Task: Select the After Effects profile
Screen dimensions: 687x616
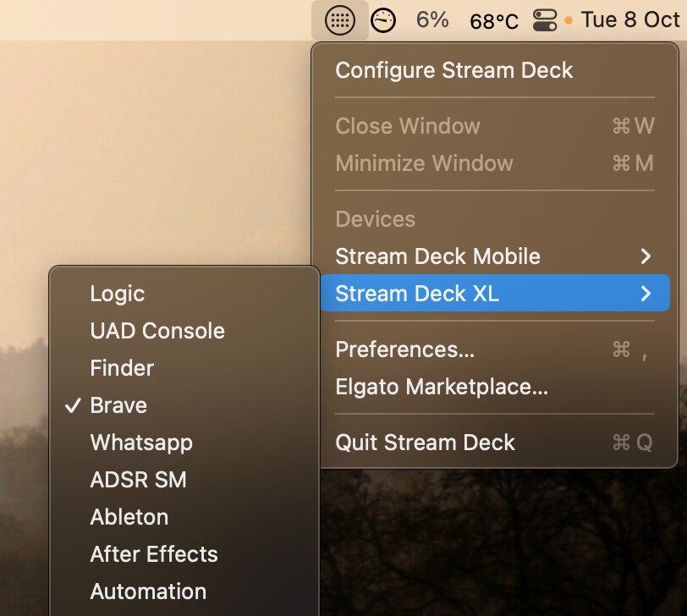Action: coord(154,554)
